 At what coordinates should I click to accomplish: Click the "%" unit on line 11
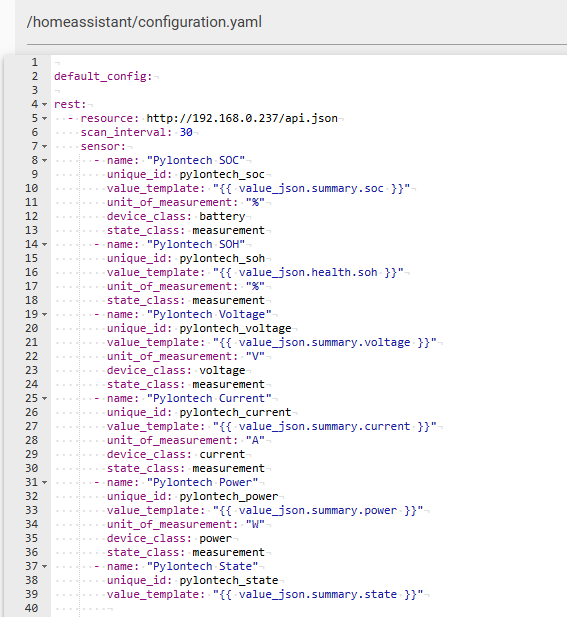pyautogui.click(x=255, y=202)
